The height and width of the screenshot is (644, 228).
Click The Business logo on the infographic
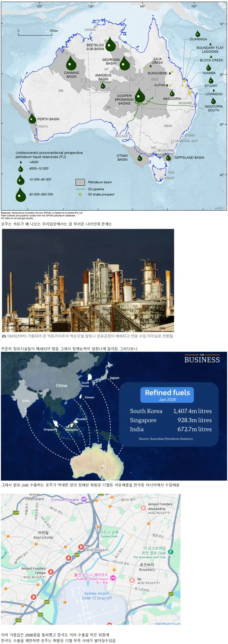click(202, 359)
